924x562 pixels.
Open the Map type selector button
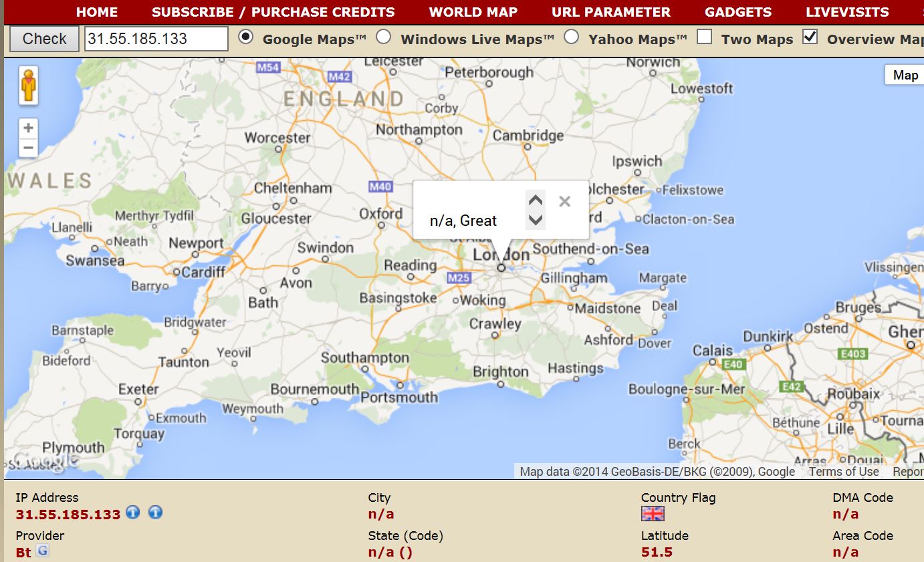pyautogui.click(x=905, y=75)
